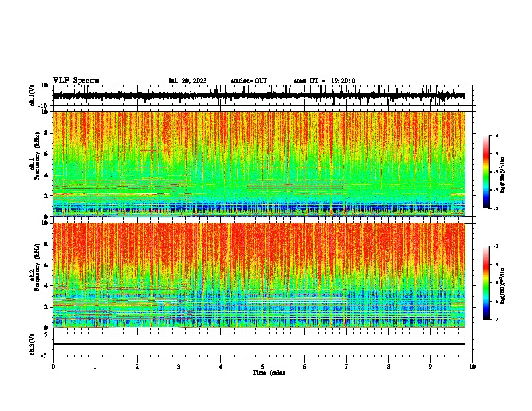Click the "station=OUJ" label
The height and width of the screenshot is (411, 532).
[249, 81]
